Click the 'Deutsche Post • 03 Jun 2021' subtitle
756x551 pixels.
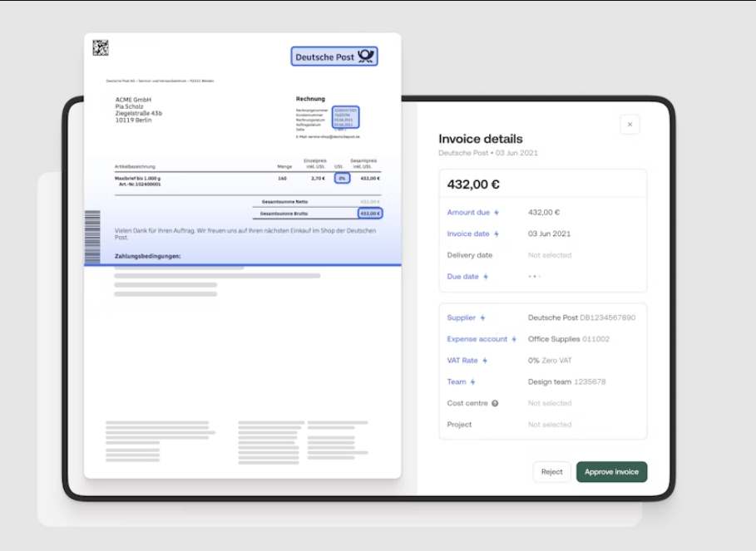(x=488, y=153)
